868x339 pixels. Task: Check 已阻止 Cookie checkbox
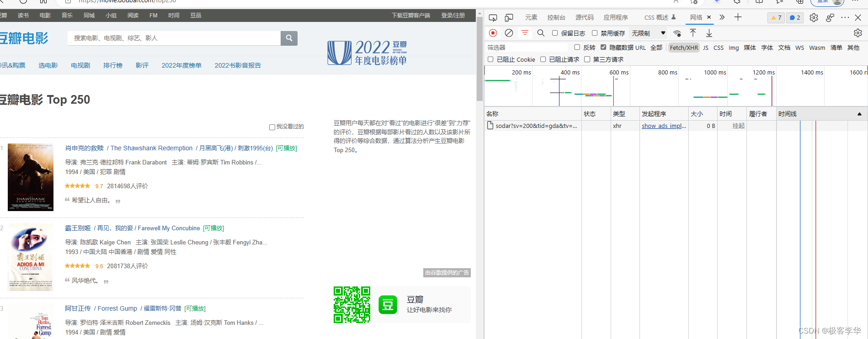[x=490, y=59]
